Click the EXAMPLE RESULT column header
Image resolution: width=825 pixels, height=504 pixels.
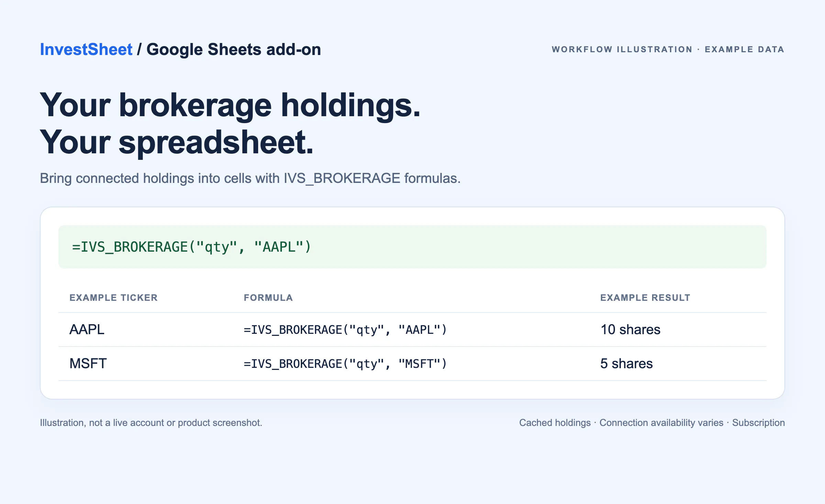pos(645,298)
